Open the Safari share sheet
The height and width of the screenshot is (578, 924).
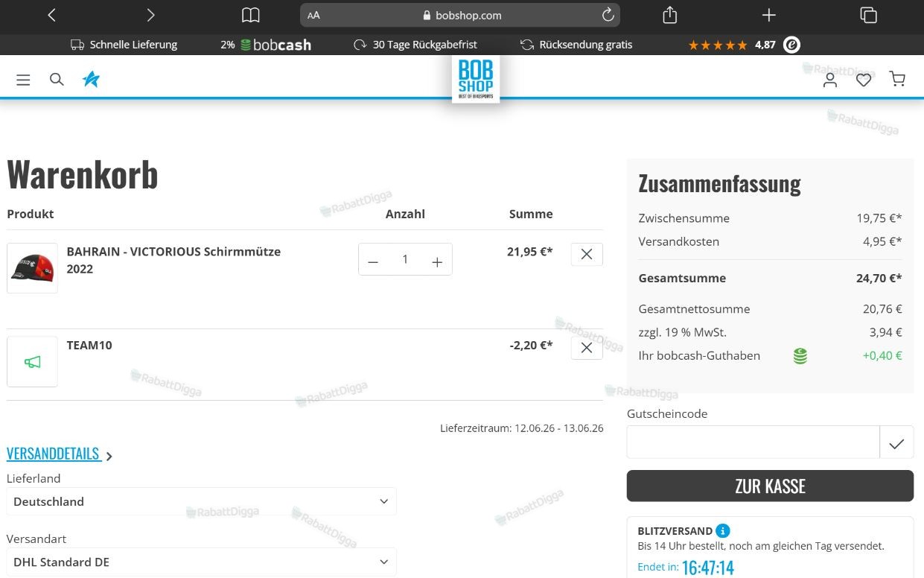[669, 14]
